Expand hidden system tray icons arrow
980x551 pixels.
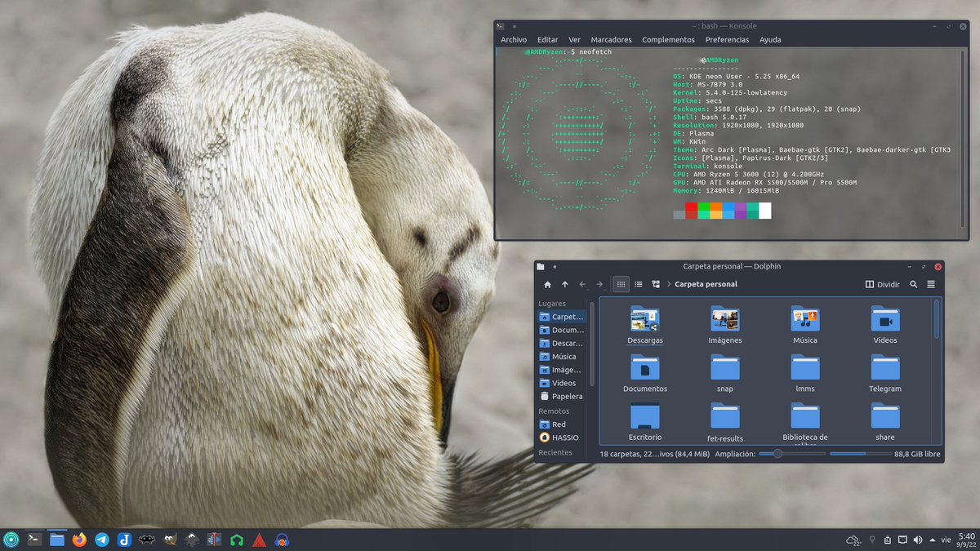pos(932,540)
